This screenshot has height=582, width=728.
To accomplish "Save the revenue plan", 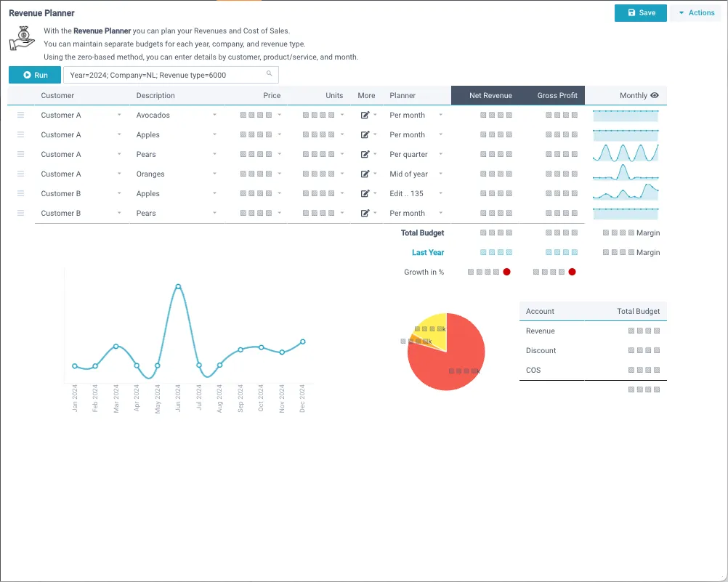I will pos(641,13).
